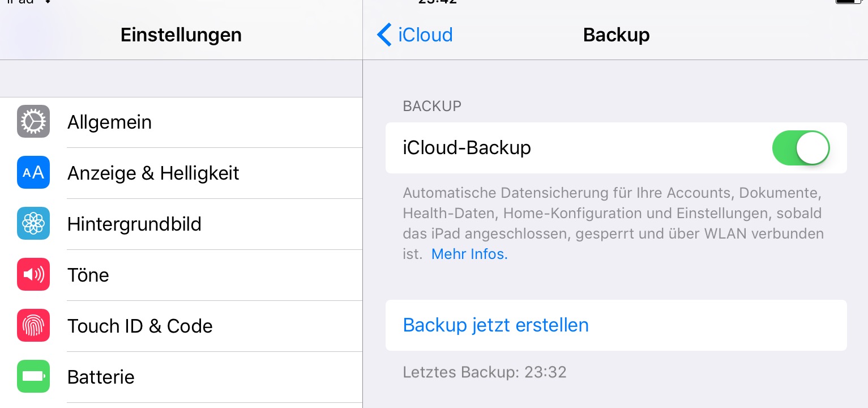Open Touch ID & Code settings
868x408 pixels.
point(181,326)
